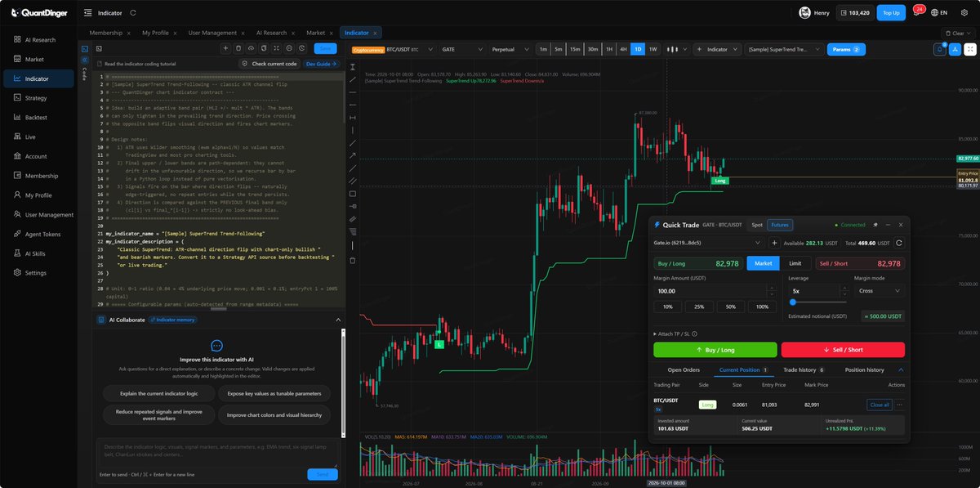Click Check current code button
The height and width of the screenshot is (488, 980).
click(x=269, y=64)
